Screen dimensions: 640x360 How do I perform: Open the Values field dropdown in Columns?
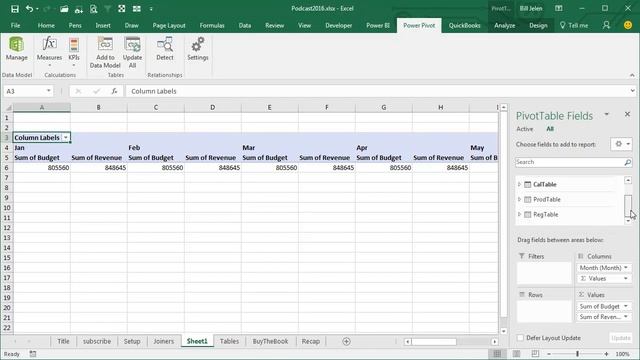626,278
